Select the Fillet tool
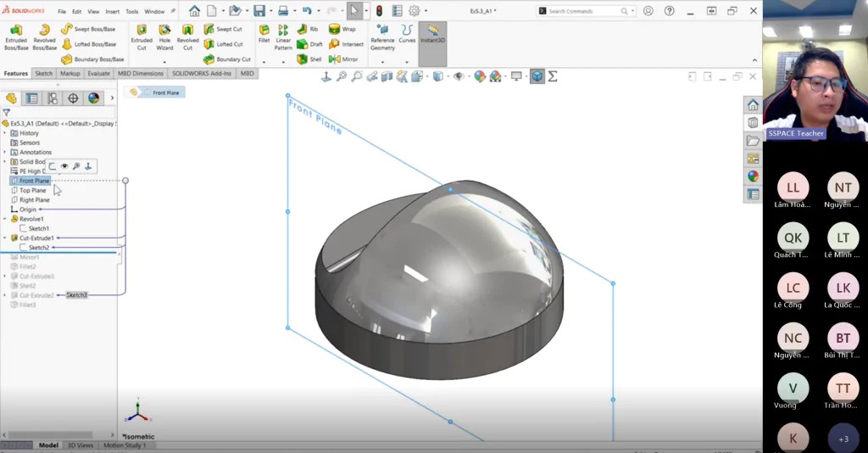Image resolution: width=868 pixels, height=453 pixels. [x=264, y=34]
